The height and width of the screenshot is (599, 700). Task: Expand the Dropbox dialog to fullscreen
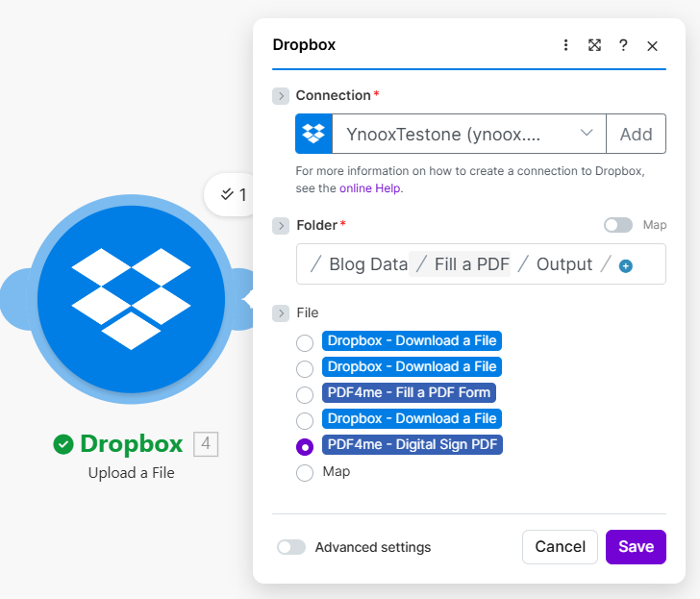(594, 45)
